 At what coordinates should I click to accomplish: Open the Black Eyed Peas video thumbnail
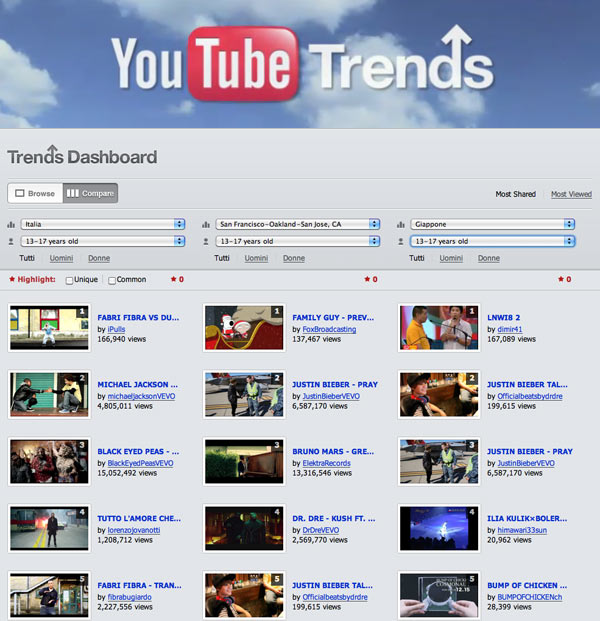tap(49, 461)
